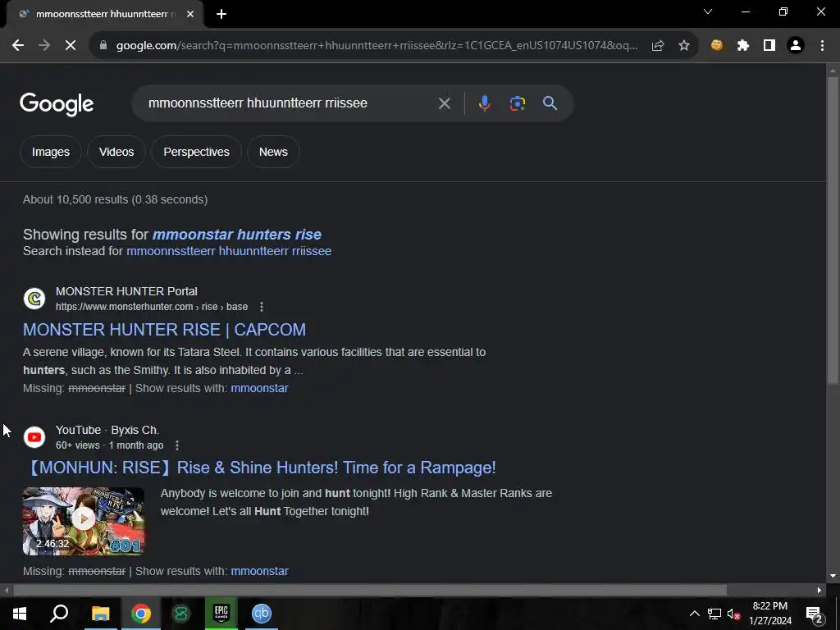Click the Chrome address bar URL
This screenshot has height=630, width=840.
[377, 46]
